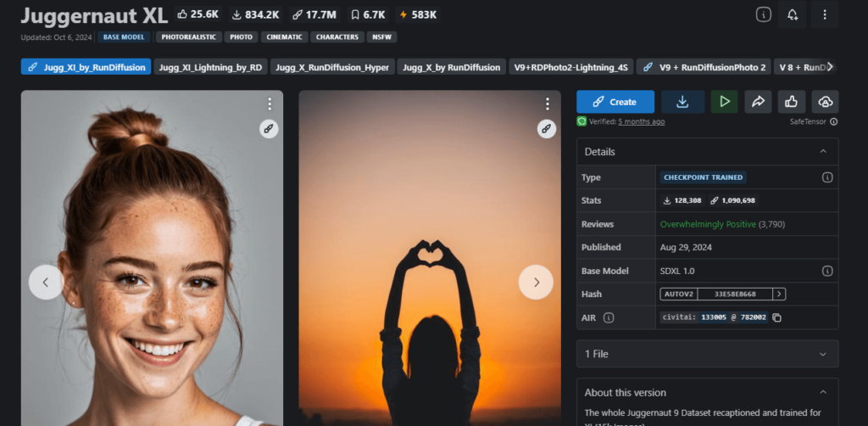The width and height of the screenshot is (868, 426).
Task: Open three-dot menu on freckled woman image
Action: click(x=270, y=104)
